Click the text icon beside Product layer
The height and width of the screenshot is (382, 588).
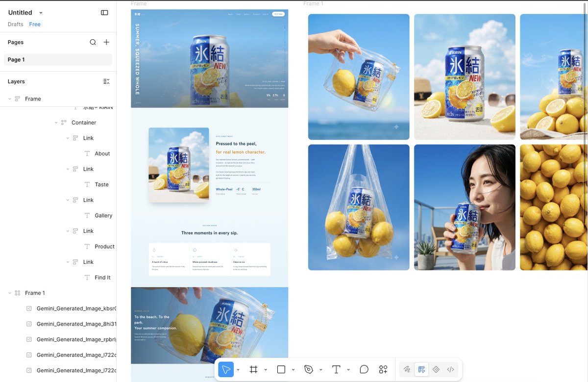click(x=87, y=247)
